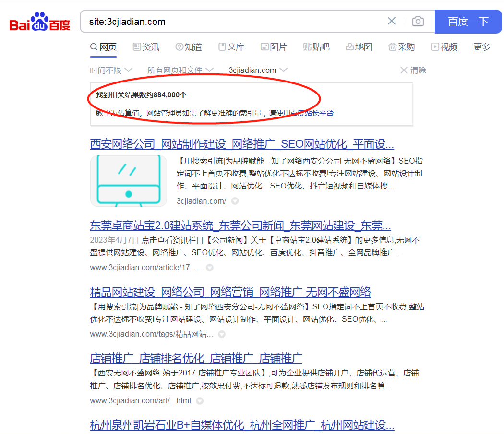Click the www.3cjiadian.com/article/17 URL
This screenshot has width=504, height=434.
click(145, 268)
